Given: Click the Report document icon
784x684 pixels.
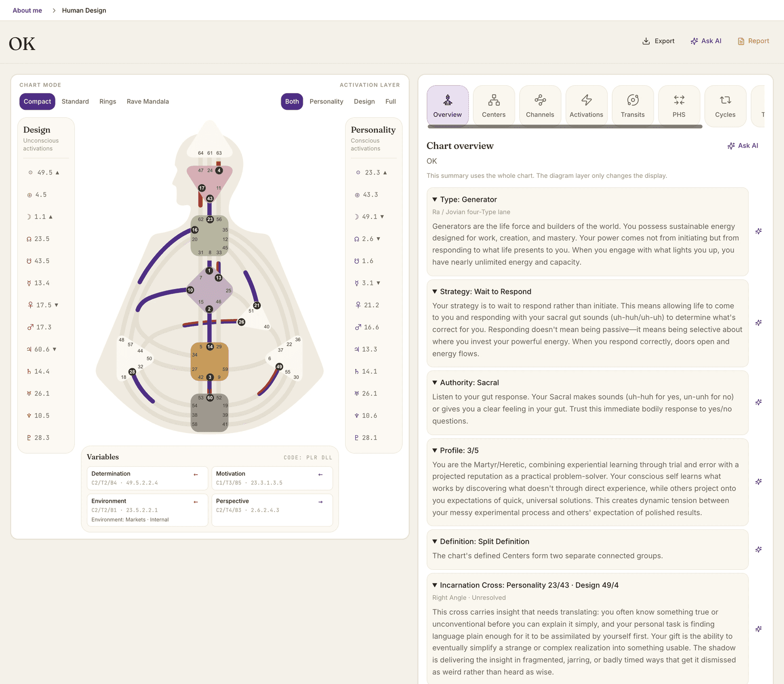Looking at the screenshot, I should pyautogui.click(x=741, y=41).
